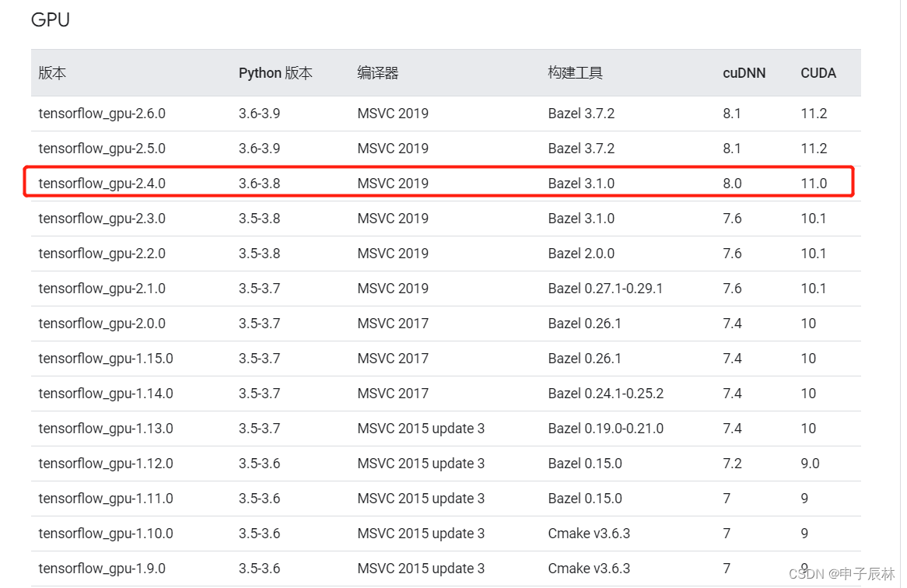The width and height of the screenshot is (907, 588).
Task: Select the tensorflow_gpu-1.10.0 cell
Action: coord(106,533)
